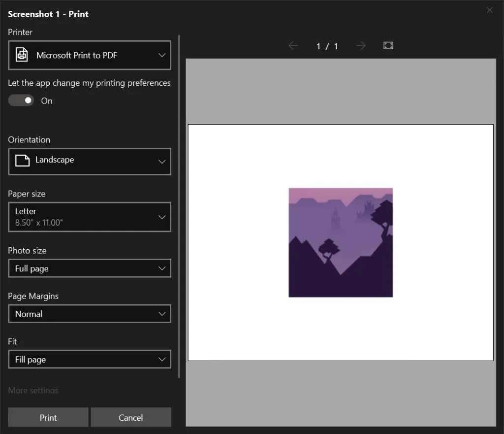Disable letting the app change printing preferences
This screenshot has width=504, height=434.
pyautogui.click(x=21, y=100)
